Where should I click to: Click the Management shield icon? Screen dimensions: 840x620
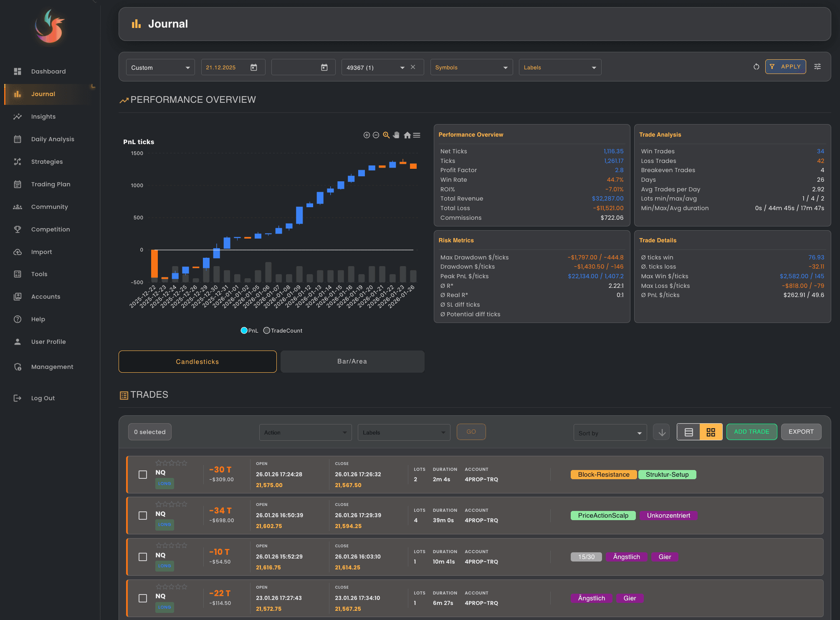18,367
